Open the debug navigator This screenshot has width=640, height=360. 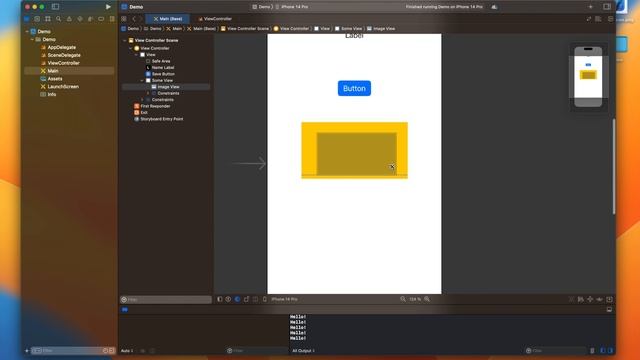(90, 19)
